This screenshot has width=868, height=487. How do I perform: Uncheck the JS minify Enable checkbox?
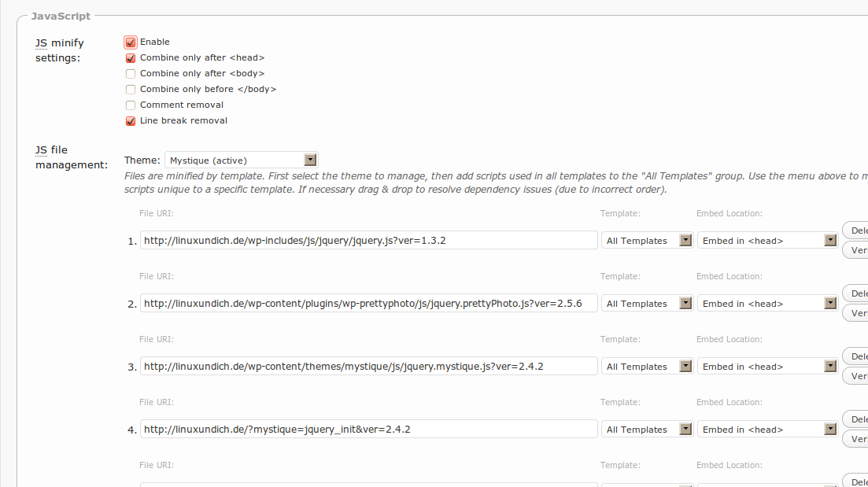click(x=131, y=42)
